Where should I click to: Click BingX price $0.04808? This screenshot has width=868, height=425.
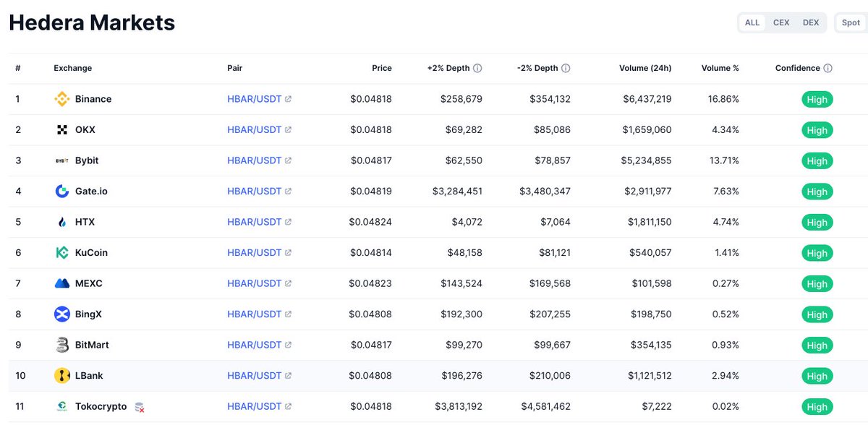[370, 314]
